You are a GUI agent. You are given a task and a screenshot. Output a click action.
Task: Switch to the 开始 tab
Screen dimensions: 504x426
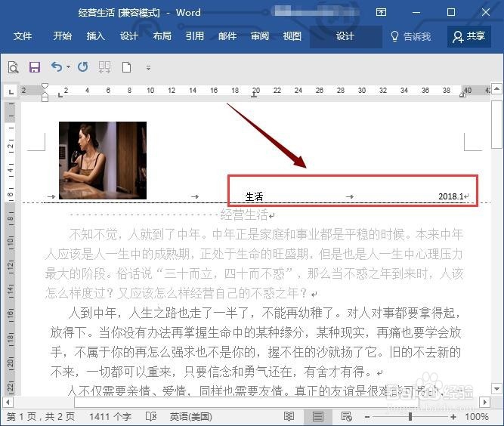pyautogui.click(x=63, y=36)
